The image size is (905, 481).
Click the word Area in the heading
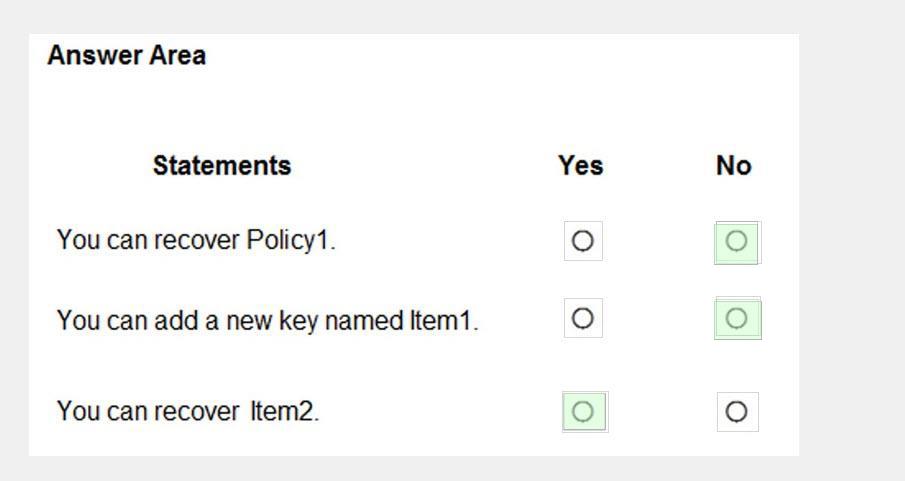coord(177,55)
